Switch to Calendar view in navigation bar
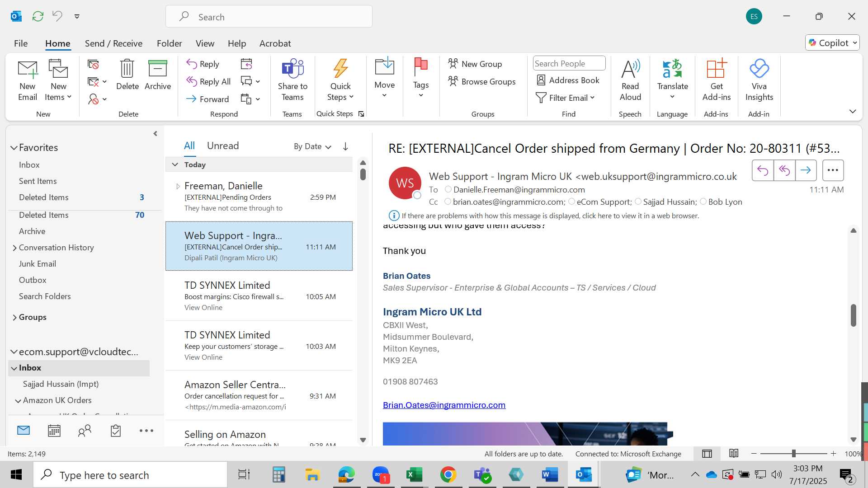868x488 pixels. tap(54, 431)
